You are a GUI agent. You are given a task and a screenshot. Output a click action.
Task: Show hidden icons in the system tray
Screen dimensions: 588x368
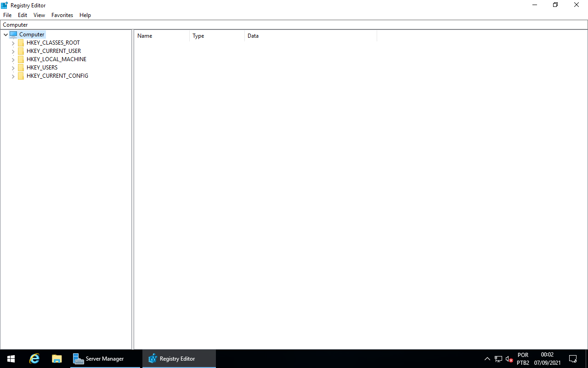487,358
